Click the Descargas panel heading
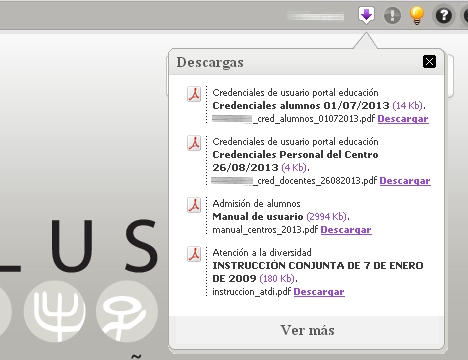 click(x=210, y=62)
